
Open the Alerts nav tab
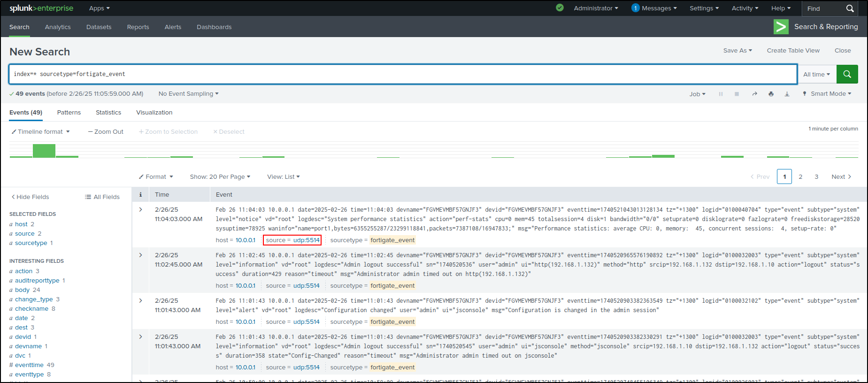[173, 27]
